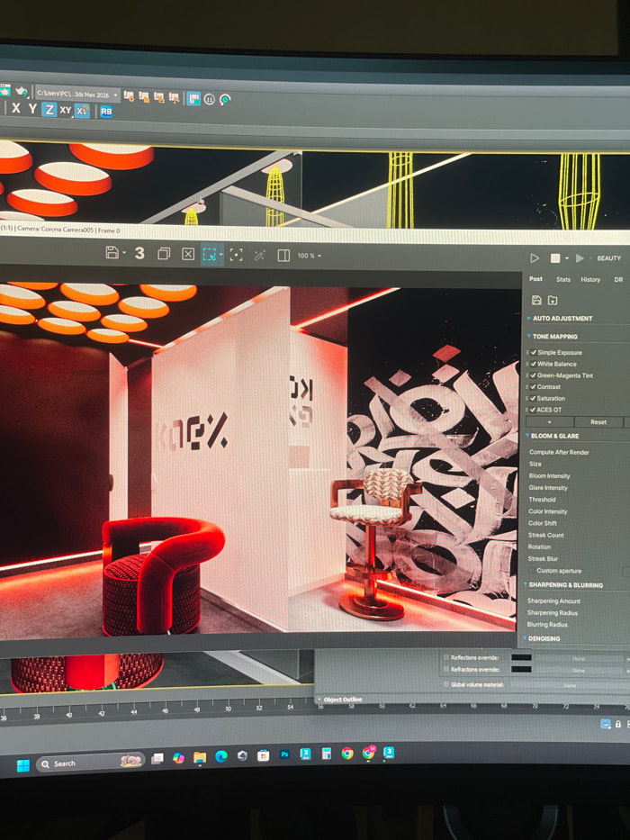Click the highlighted XY snap constraint icon

point(82,111)
